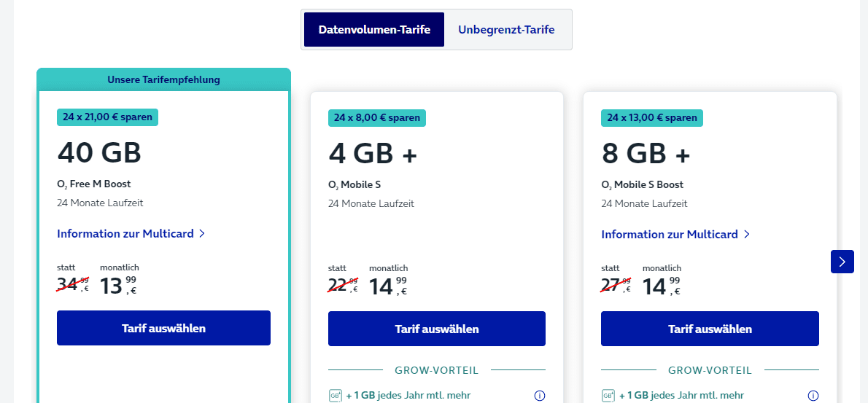
Task: Show next tariffs with the right arrow button
Action: coord(842,262)
